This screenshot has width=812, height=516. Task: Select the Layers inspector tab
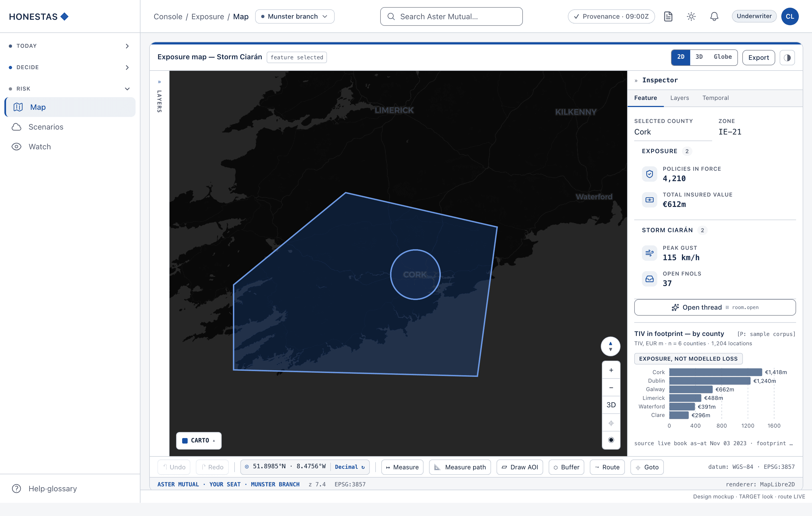pyautogui.click(x=679, y=98)
